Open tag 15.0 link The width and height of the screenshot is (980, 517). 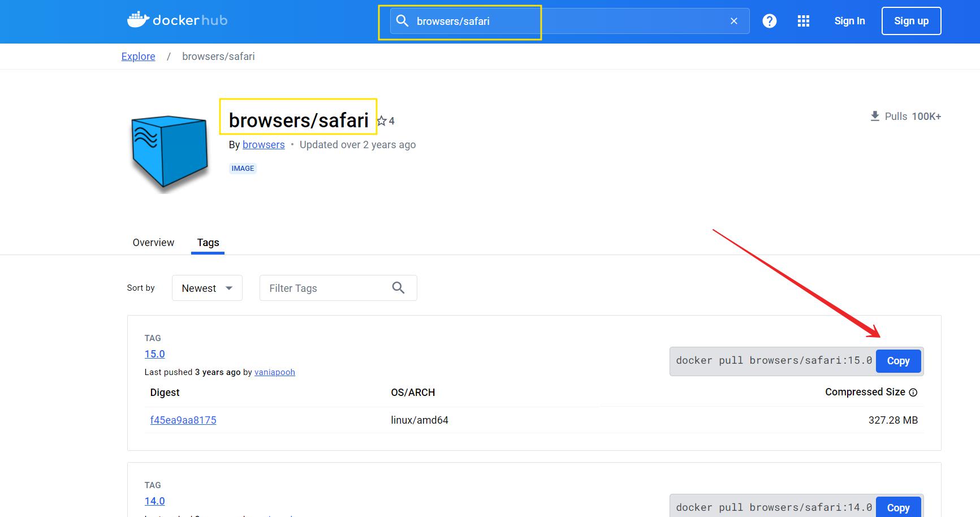point(154,354)
